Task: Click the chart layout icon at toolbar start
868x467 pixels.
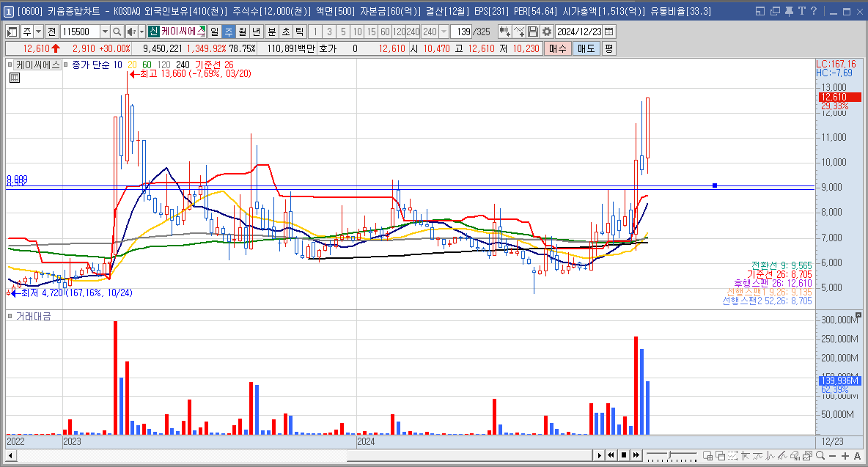Action: [12, 32]
